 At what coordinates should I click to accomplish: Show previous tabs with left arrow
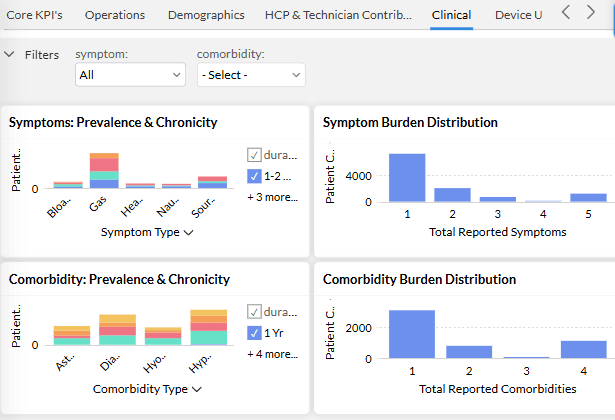click(566, 12)
